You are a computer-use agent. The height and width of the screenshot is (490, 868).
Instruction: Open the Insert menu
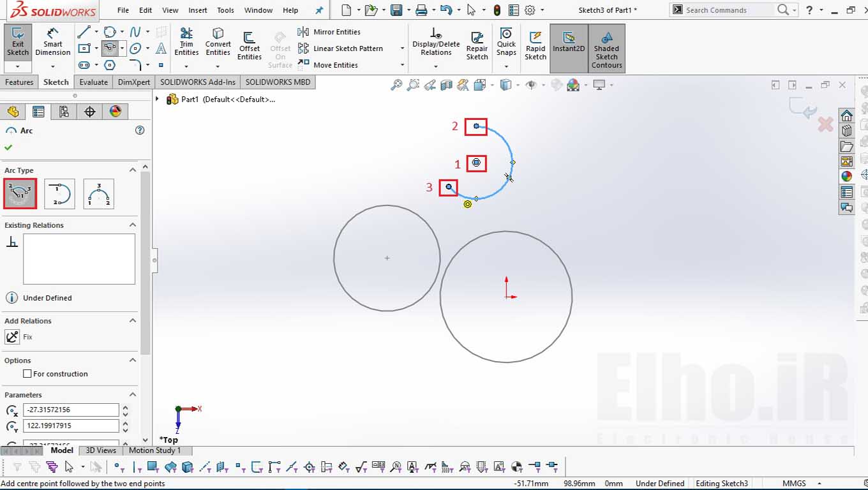click(198, 10)
